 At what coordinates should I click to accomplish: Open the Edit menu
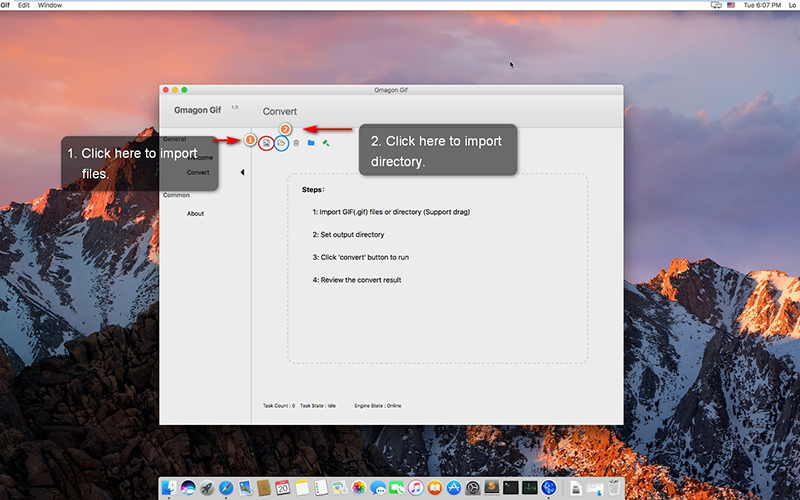click(23, 5)
